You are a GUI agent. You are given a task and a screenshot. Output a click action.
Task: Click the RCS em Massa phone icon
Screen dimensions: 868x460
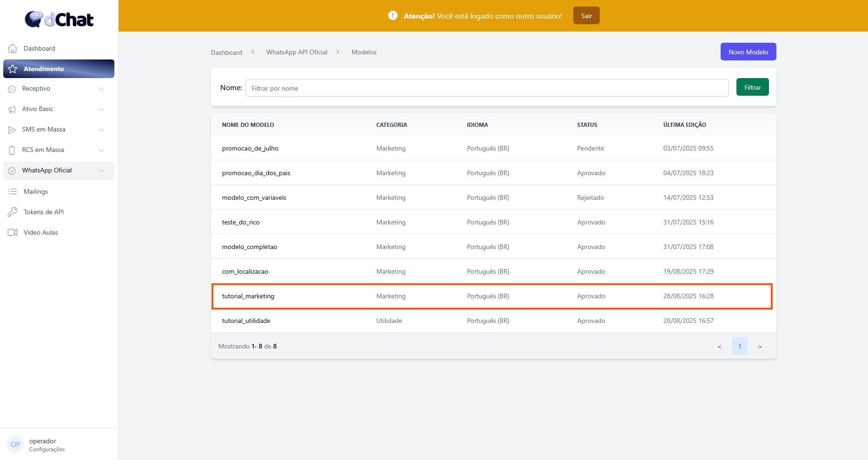pos(12,150)
